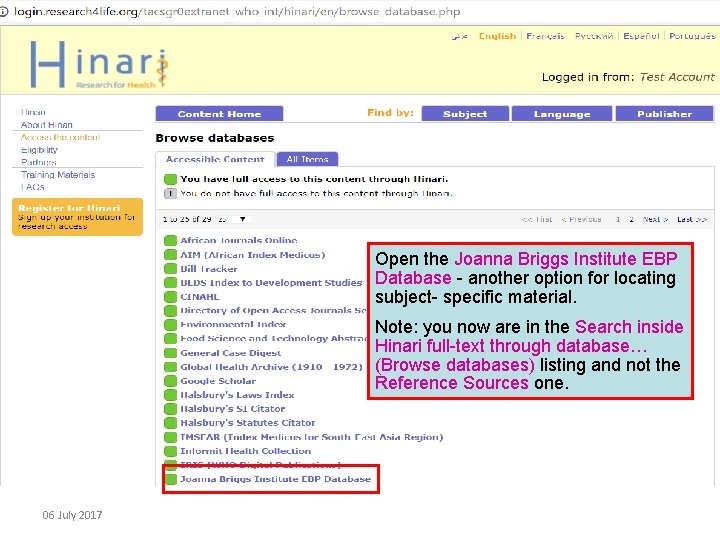
Task: Click green icon beside Joanna Briggs Institute EBP Database
Action: [170, 479]
